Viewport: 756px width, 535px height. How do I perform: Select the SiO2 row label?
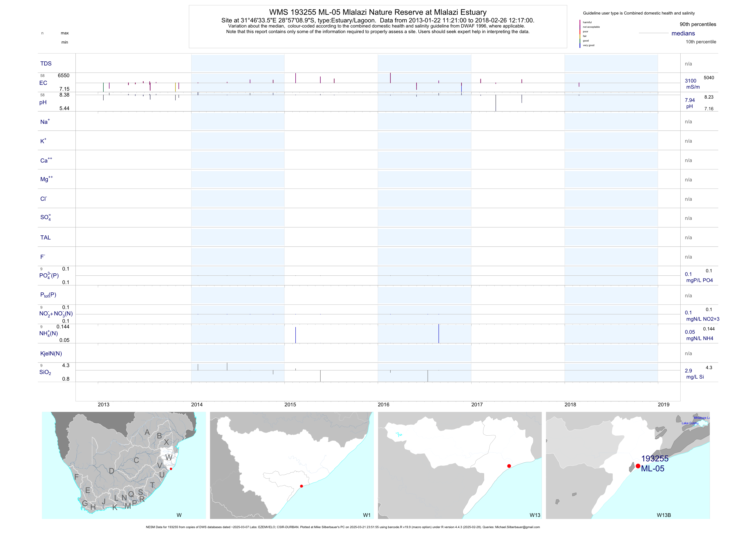pos(45,372)
